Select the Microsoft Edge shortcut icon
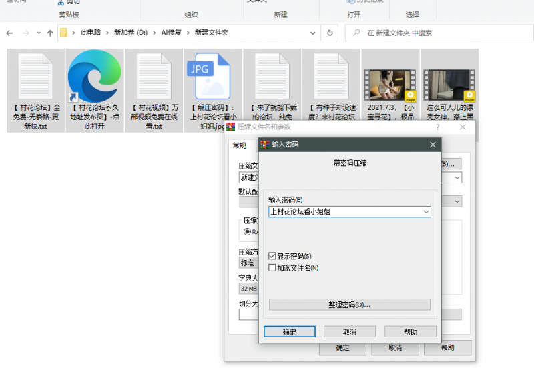This screenshot has width=534, height=392. (x=95, y=75)
